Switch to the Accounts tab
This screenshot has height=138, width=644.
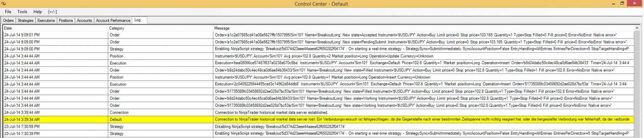pos(85,21)
